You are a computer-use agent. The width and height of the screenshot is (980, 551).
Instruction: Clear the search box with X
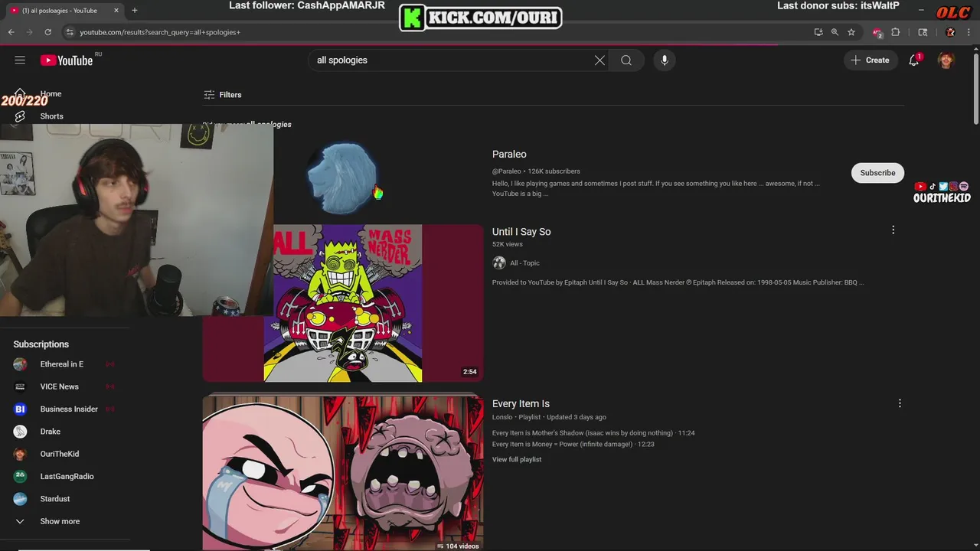click(599, 60)
